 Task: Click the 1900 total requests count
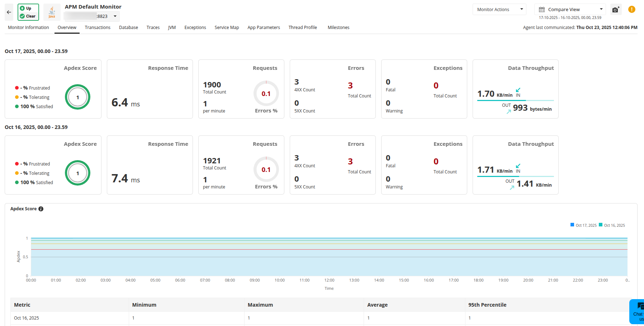(212, 85)
